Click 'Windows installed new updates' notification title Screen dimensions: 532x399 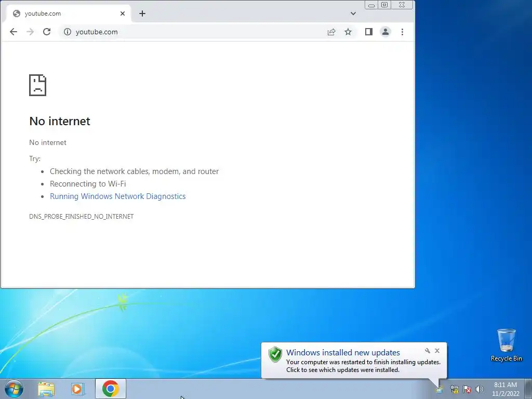pyautogui.click(x=343, y=353)
